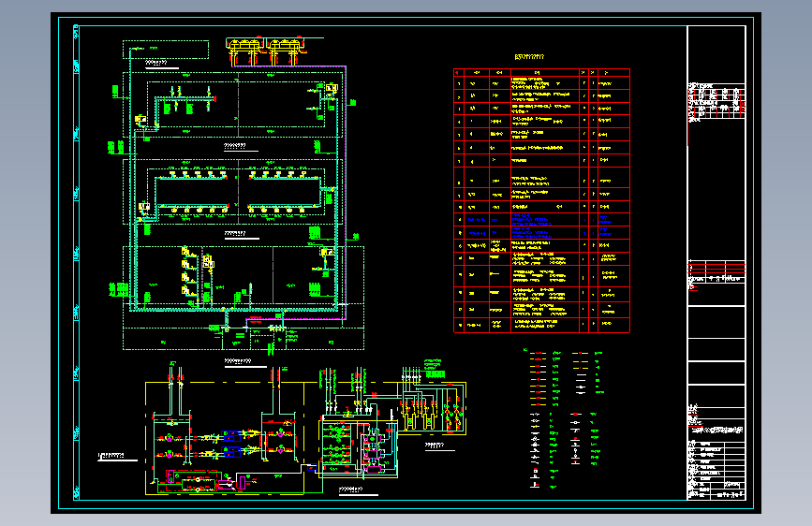The image size is (812, 526).
Task: Click the blue pump units in diagram
Action: click(x=231, y=445)
